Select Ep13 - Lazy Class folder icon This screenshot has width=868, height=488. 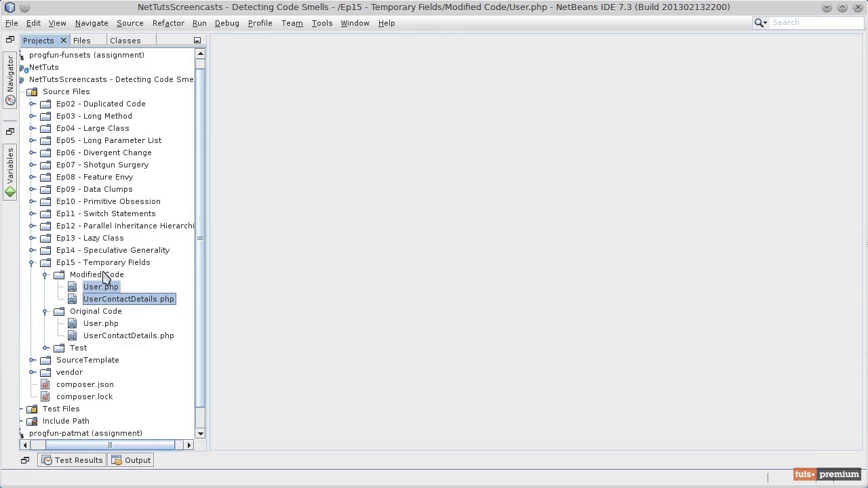(45, 238)
